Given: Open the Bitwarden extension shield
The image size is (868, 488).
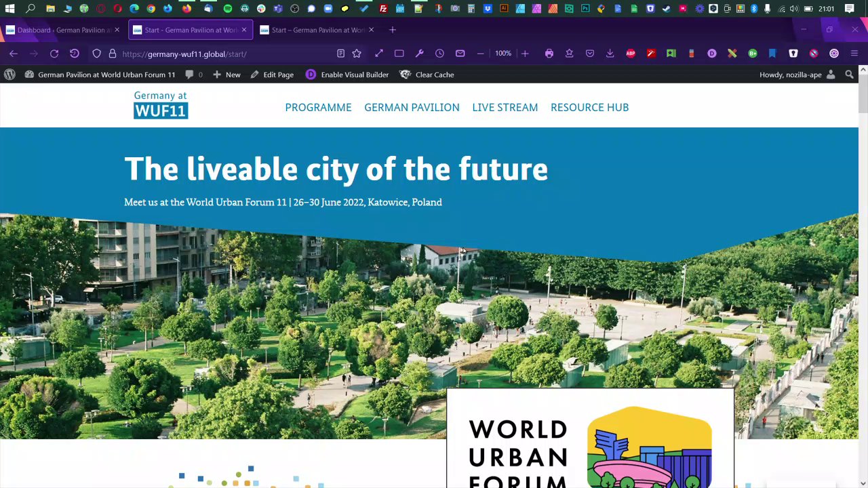Looking at the screenshot, I should pos(793,54).
